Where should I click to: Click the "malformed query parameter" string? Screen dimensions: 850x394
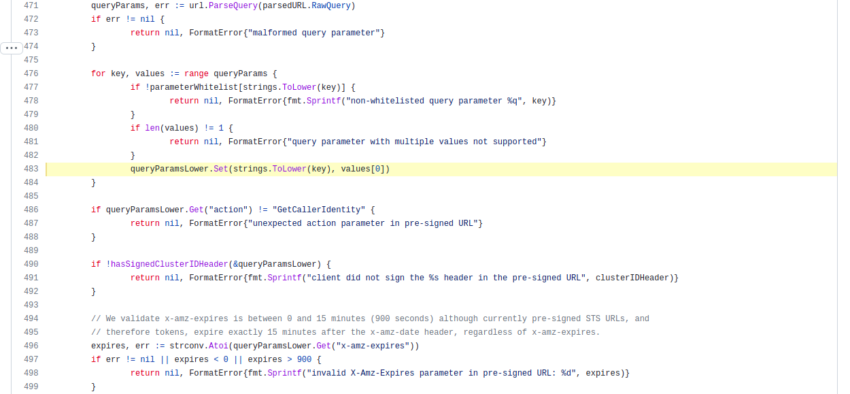tap(312, 33)
